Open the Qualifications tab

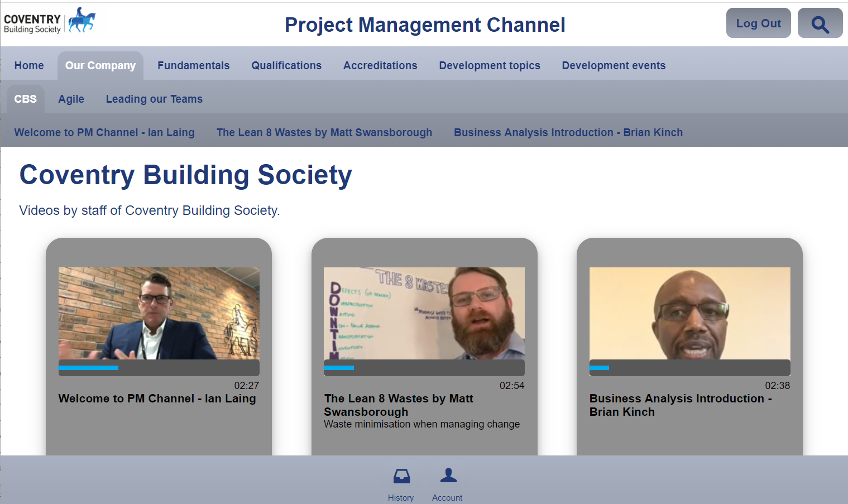286,65
